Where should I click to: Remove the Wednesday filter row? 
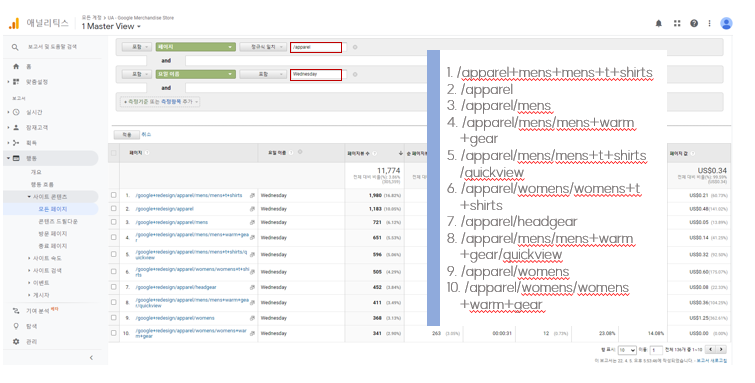355,75
